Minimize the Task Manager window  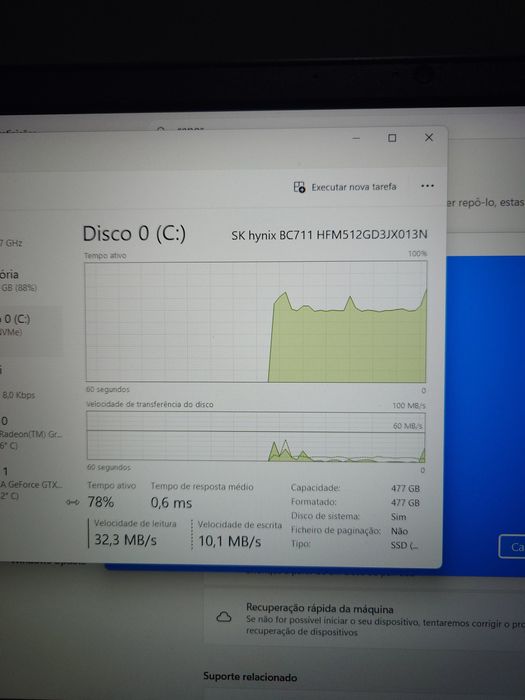tap(356, 138)
